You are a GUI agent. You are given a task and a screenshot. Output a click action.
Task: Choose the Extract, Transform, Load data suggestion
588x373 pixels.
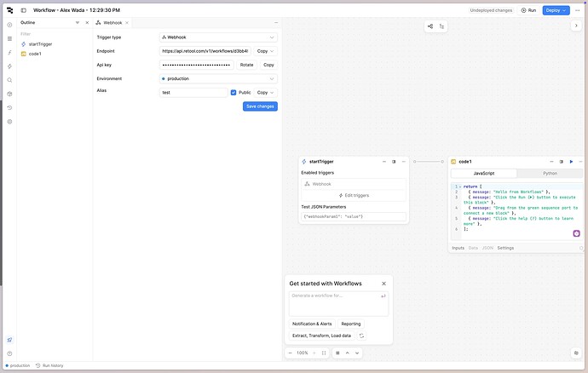click(322, 336)
